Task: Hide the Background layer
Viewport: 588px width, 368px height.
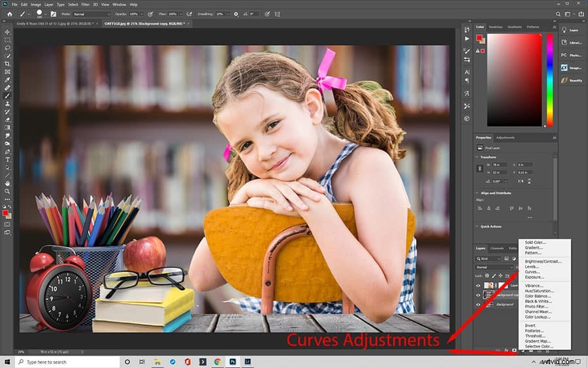Action: (478, 305)
